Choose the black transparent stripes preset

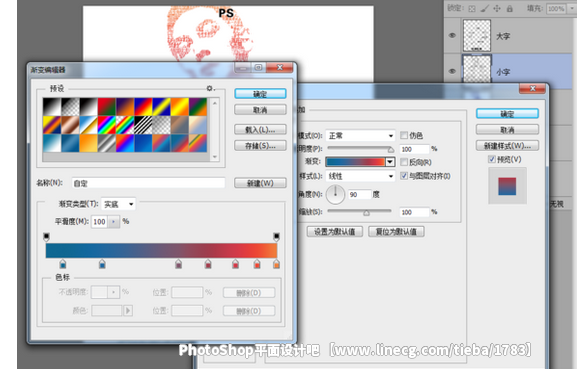[143, 125]
